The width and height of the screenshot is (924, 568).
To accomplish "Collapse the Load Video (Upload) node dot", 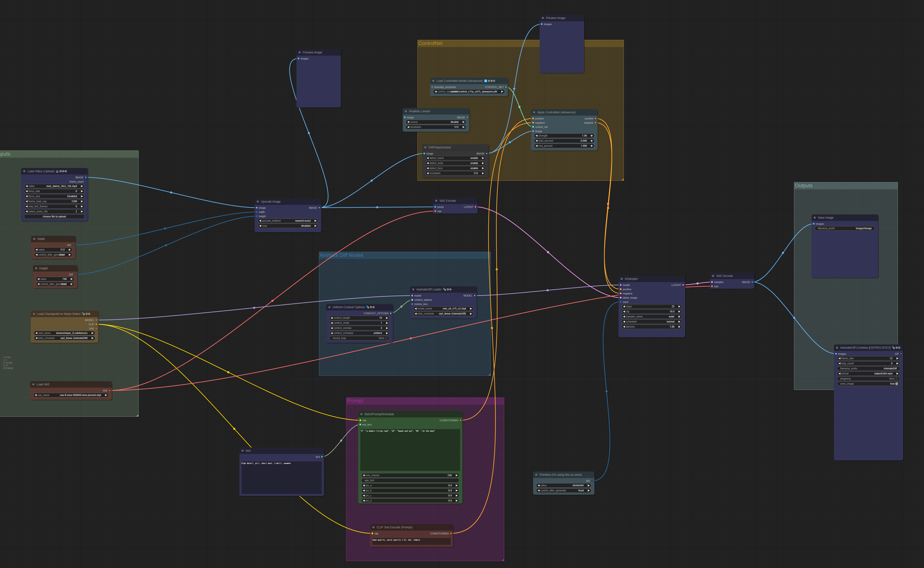I will 24,171.
